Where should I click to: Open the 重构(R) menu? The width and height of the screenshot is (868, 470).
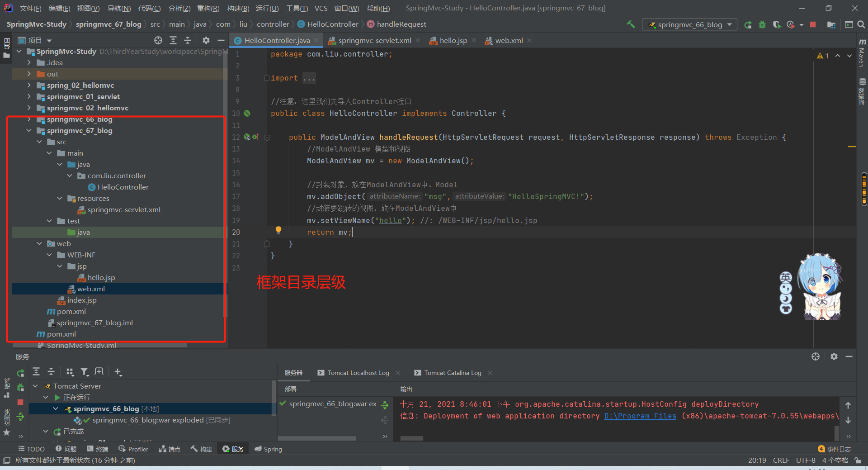[x=208, y=8]
